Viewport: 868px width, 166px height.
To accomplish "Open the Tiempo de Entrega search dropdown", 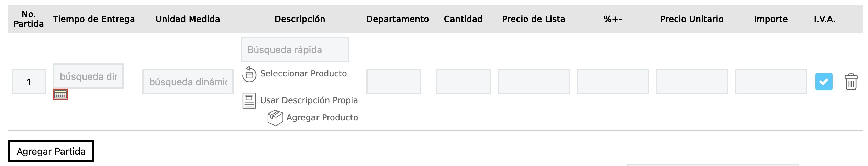I will tap(88, 76).
